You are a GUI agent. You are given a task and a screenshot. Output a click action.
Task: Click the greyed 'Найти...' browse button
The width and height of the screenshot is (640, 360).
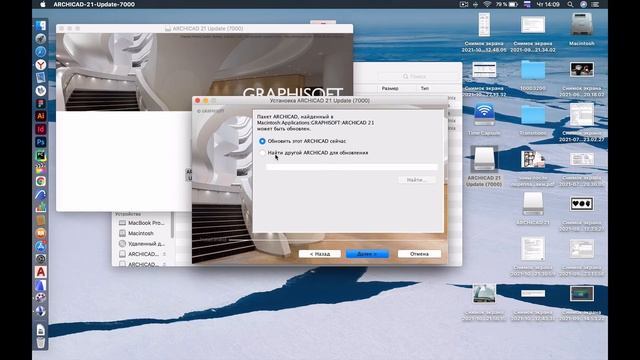[416, 180]
